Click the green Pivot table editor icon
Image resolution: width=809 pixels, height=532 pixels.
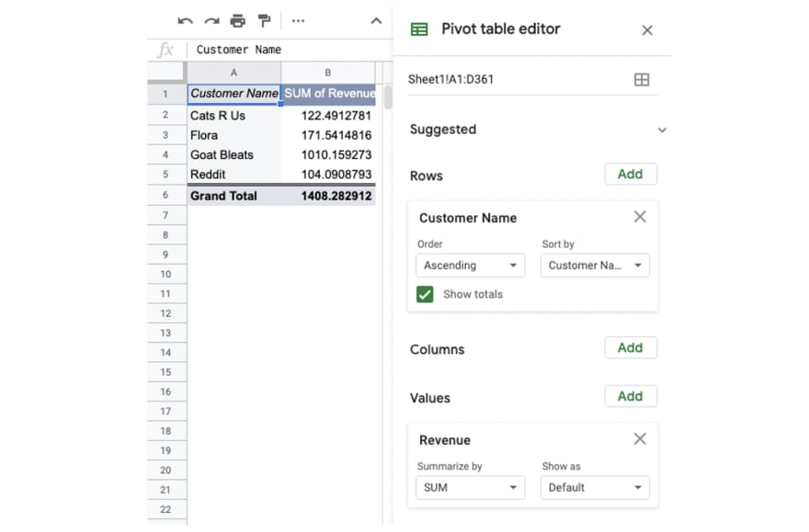coord(419,29)
